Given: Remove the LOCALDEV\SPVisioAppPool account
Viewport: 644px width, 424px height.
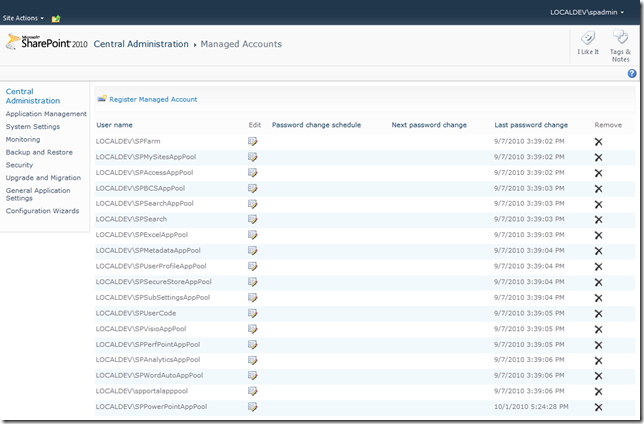Looking at the screenshot, I should click(x=598, y=329).
